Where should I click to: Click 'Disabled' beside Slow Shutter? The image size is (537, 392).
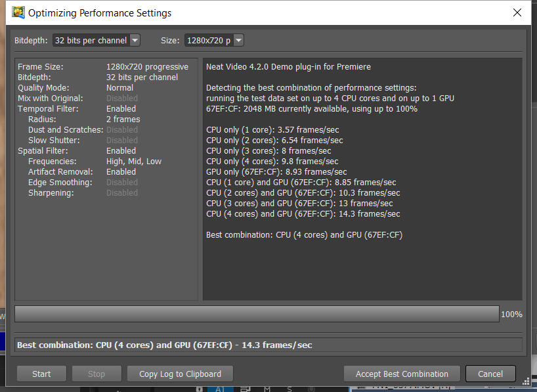122,141
